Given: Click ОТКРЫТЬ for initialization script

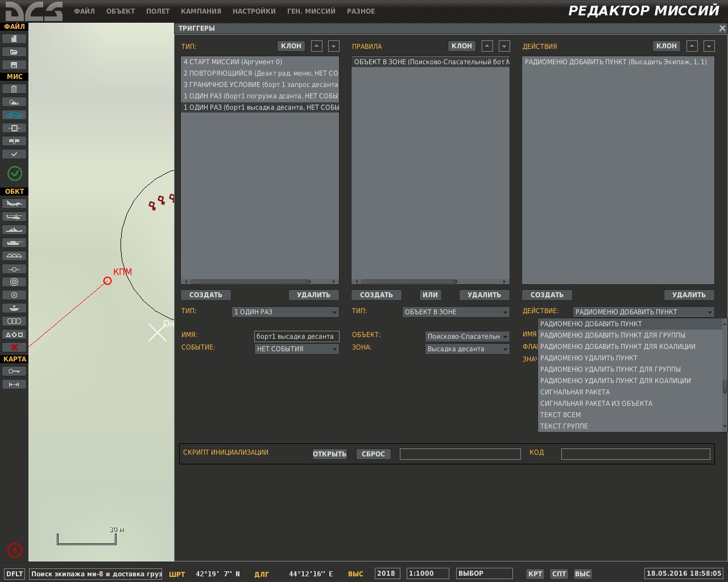Looking at the screenshot, I should pos(330,454).
